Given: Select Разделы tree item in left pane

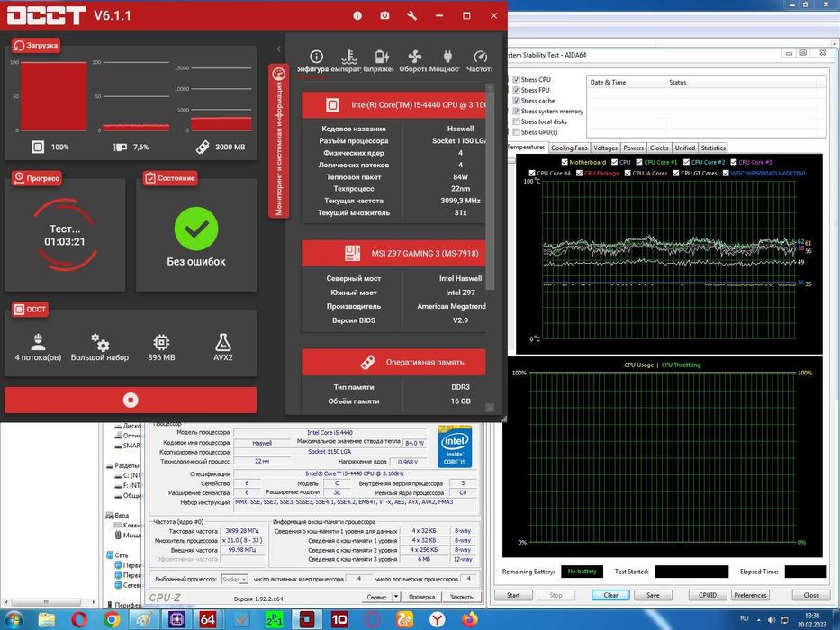Looking at the screenshot, I should (x=126, y=465).
